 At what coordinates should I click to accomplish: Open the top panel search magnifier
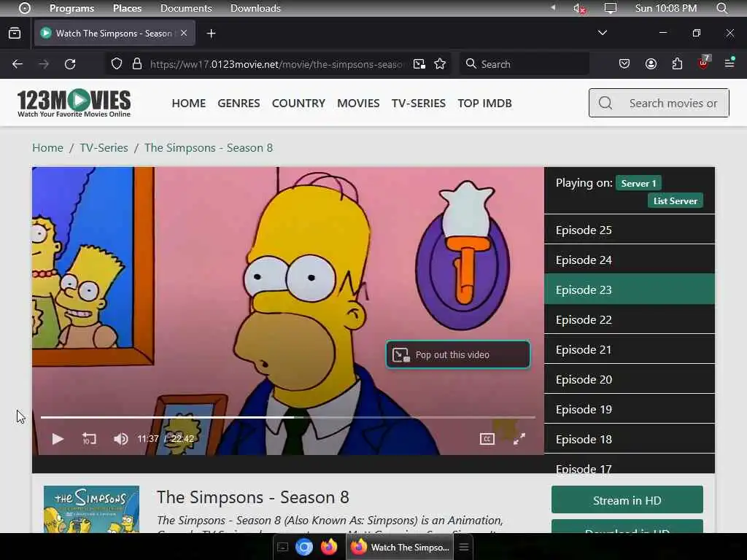[721, 8]
